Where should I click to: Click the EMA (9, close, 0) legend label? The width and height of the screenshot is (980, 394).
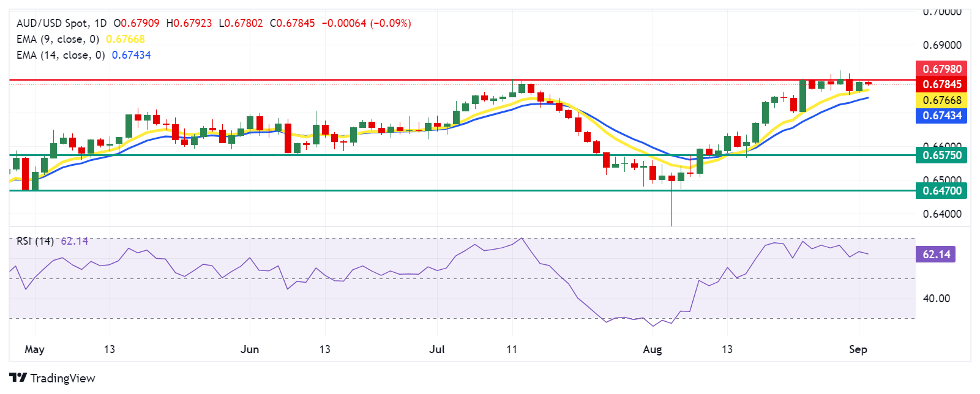58,39
